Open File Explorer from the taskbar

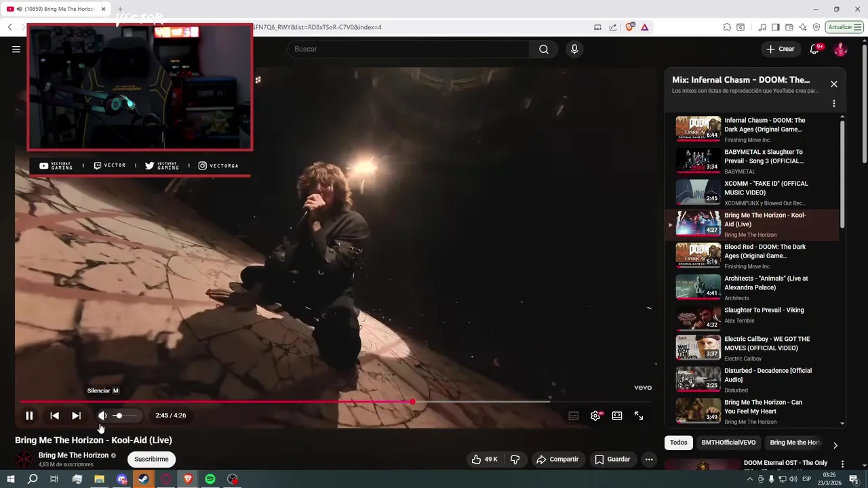coord(99,479)
